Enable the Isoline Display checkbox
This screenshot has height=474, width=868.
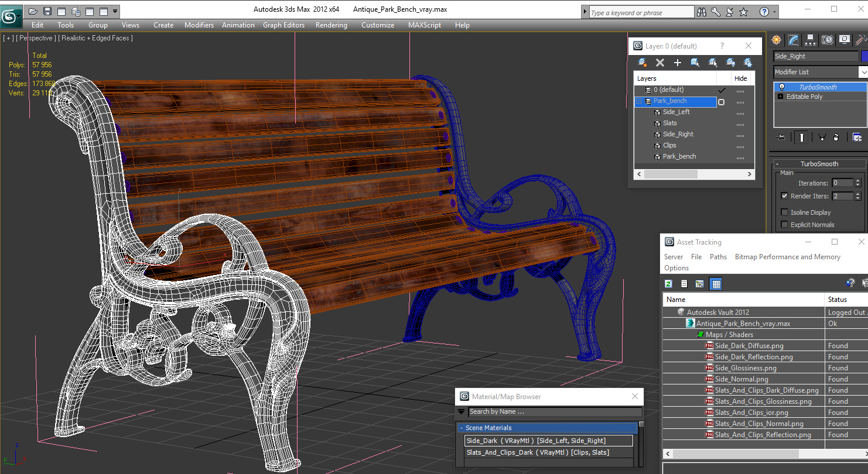(785, 212)
